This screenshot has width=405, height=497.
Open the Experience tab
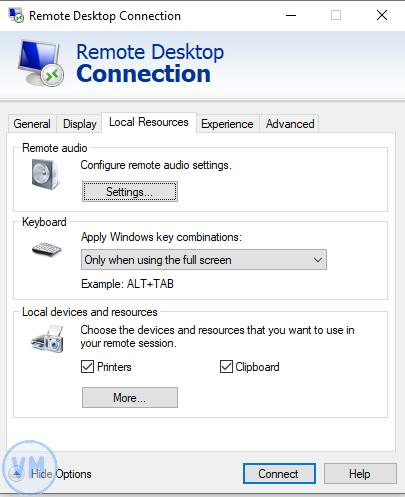tap(227, 124)
